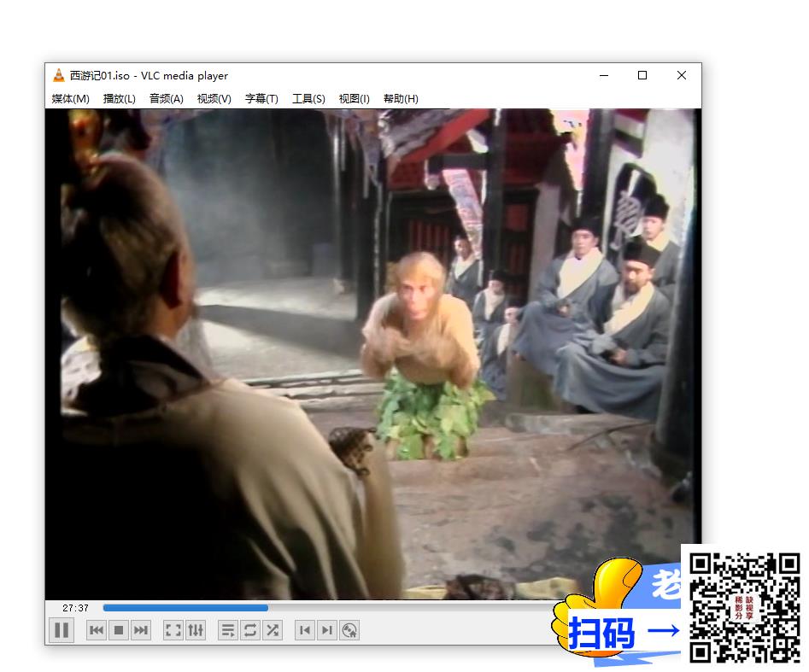Open the 字幕(T) menu

pyautogui.click(x=261, y=98)
